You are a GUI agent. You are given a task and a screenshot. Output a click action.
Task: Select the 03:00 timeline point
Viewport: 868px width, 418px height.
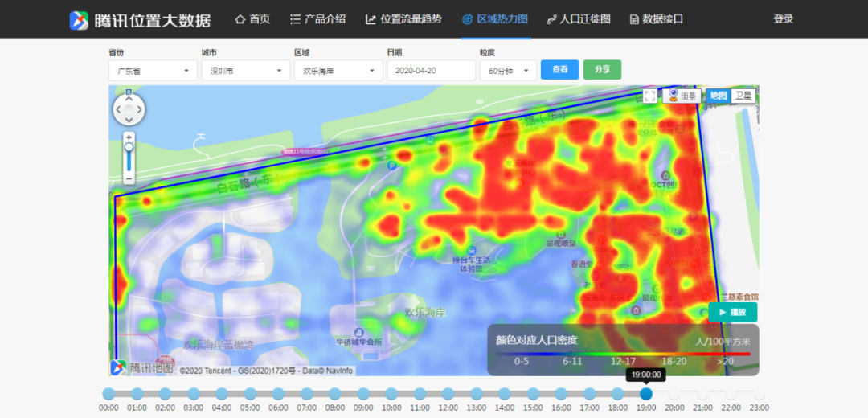point(194,394)
